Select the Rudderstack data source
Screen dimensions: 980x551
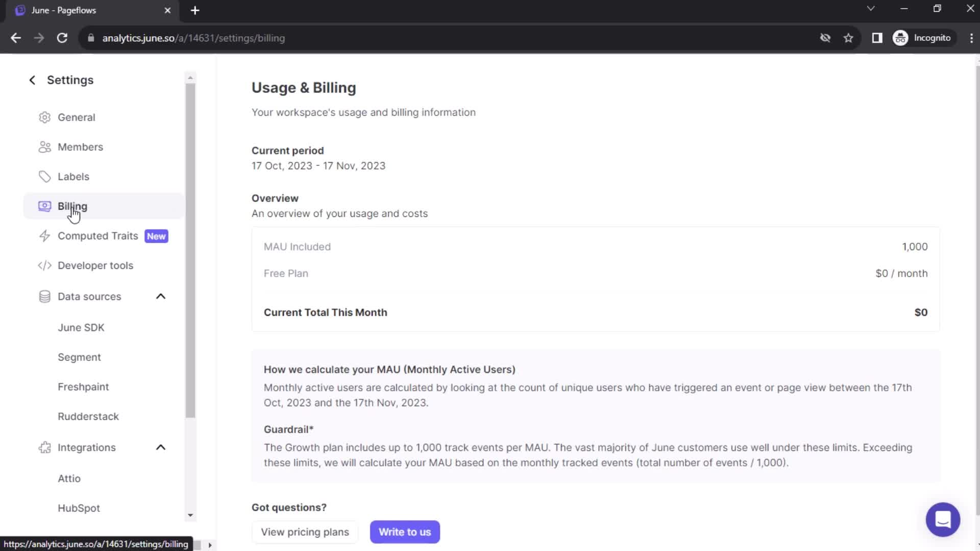tap(88, 416)
